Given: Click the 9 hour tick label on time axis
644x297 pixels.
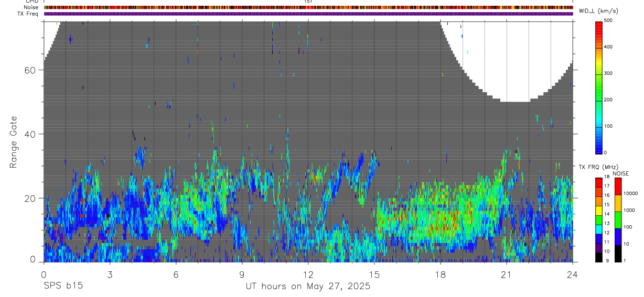Looking at the screenshot, I should tap(242, 274).
